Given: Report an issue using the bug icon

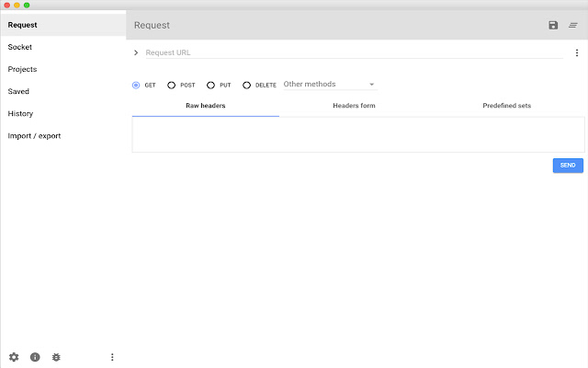Looking at the screenshot, I should tap(56, 357).
